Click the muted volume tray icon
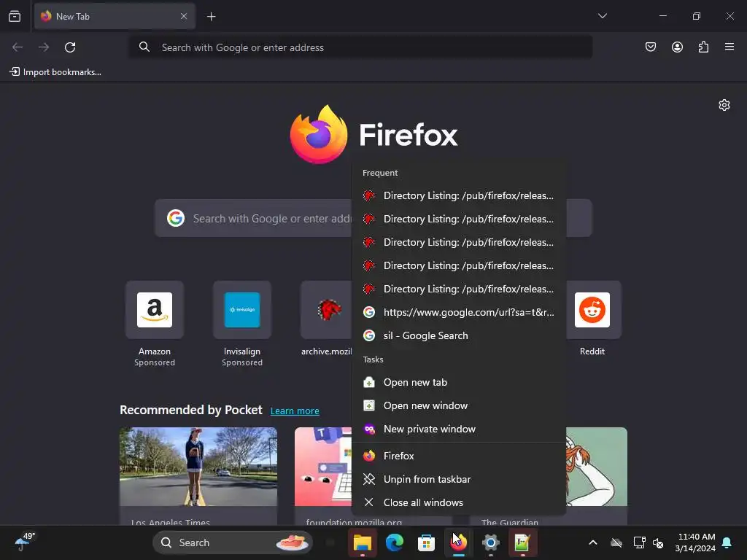This screenshot has height=560, width=747. 659,542
